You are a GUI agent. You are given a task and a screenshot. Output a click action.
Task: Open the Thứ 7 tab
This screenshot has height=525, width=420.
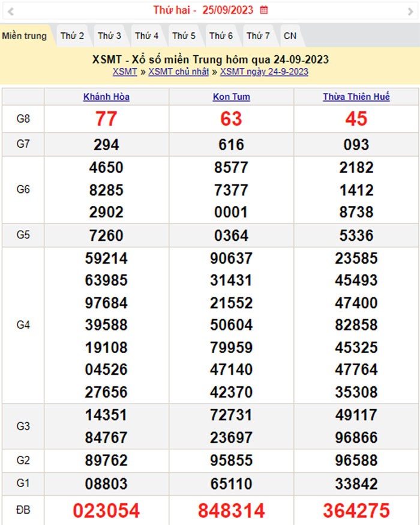[x=259, y=36]
